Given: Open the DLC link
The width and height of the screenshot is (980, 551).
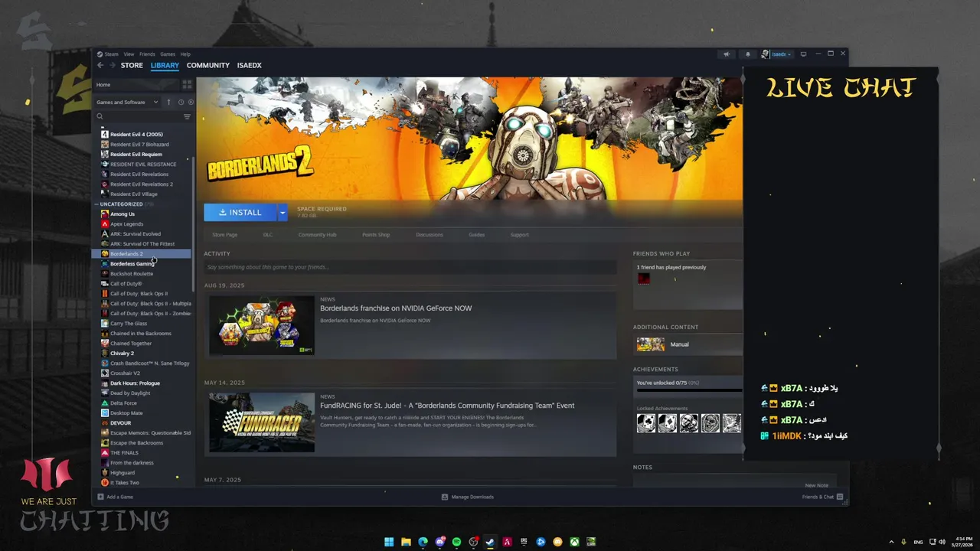Looking at the screenshot, I should 268,235.
